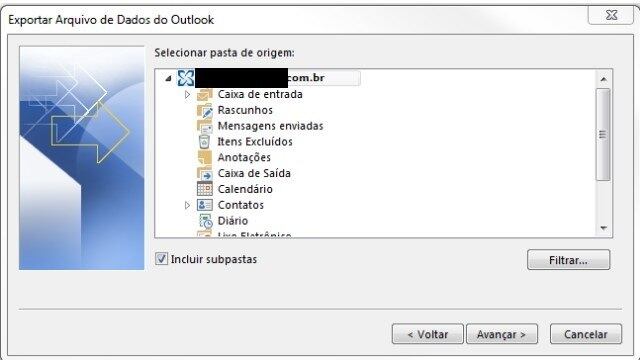This screenshot has width=640, height=360.
Task: Go to next step with Avançar
Action: coord(502,334)
